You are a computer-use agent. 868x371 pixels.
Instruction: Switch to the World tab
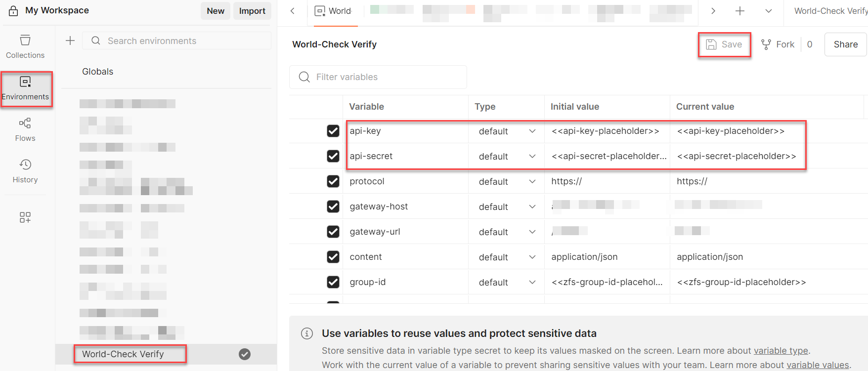click(x=336, y=11)
